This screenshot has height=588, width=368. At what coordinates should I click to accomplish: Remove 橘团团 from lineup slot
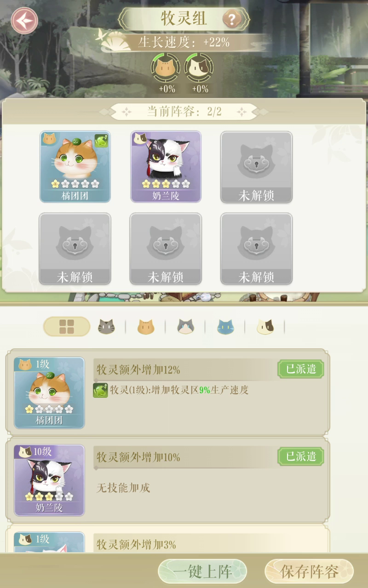pyautogui.click(x=75, y=167)
